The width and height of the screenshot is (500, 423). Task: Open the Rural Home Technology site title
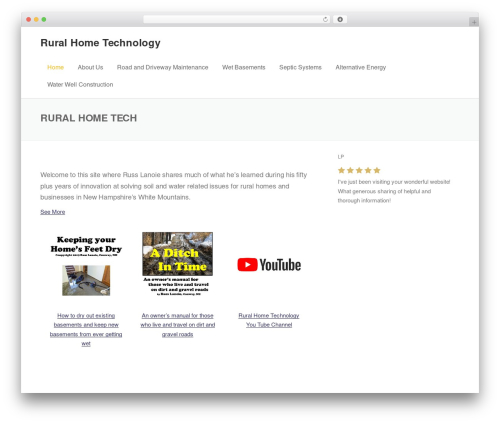(100, 43)
